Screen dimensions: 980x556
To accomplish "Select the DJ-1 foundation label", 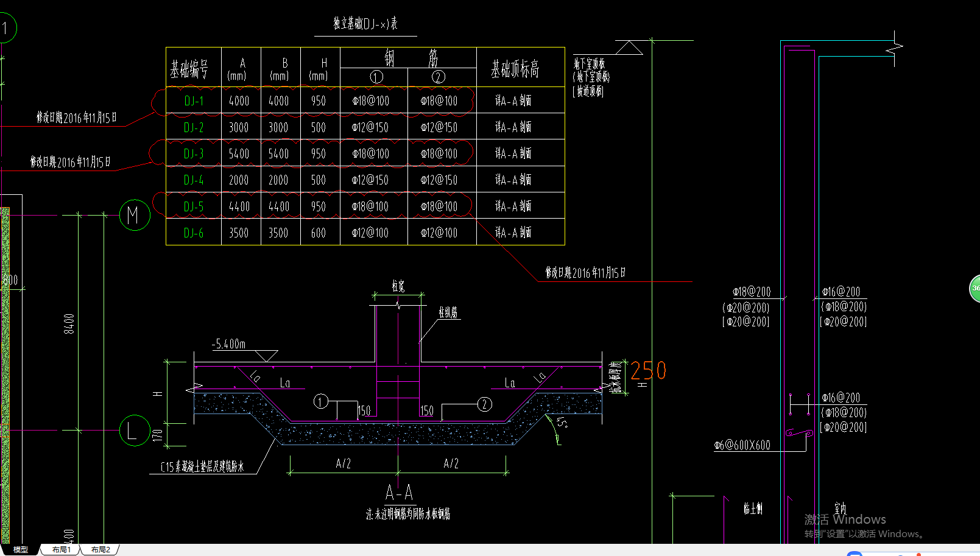I will point(194,101).
